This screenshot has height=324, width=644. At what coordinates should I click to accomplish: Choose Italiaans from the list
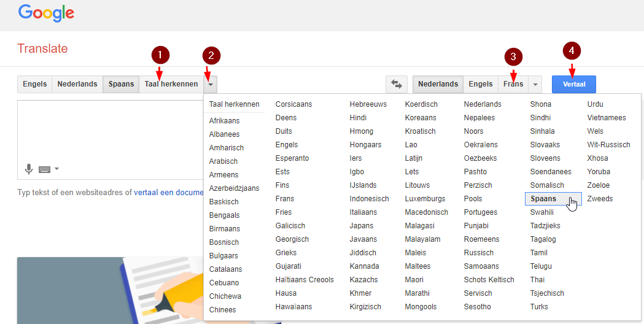[363, 212]
